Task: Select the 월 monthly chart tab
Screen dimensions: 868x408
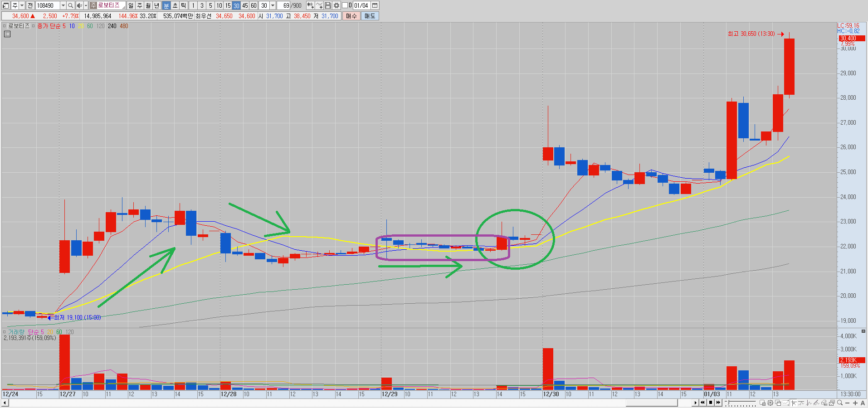Action: pyautogui.click(x=148, y=5)
